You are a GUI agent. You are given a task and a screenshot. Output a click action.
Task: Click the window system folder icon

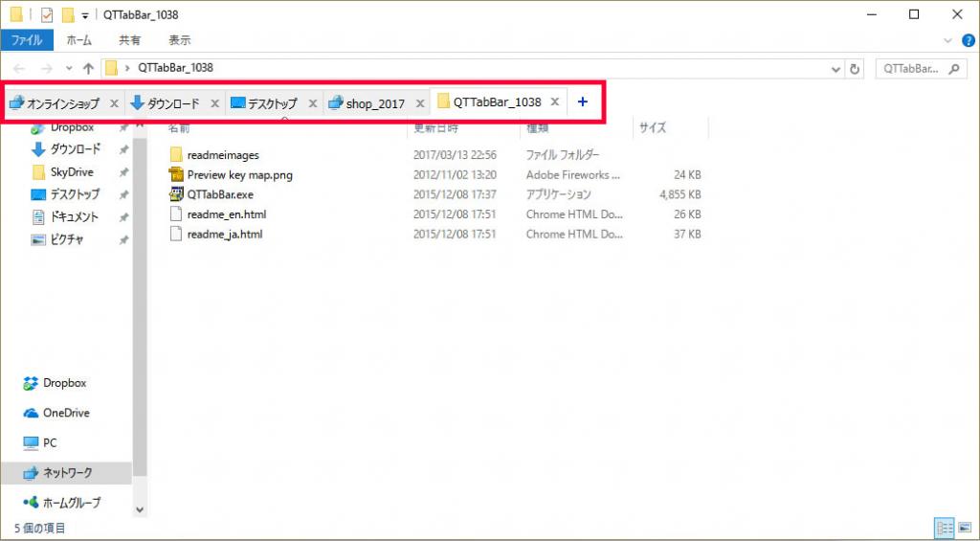pyautogui.click(x=16, y=14)
